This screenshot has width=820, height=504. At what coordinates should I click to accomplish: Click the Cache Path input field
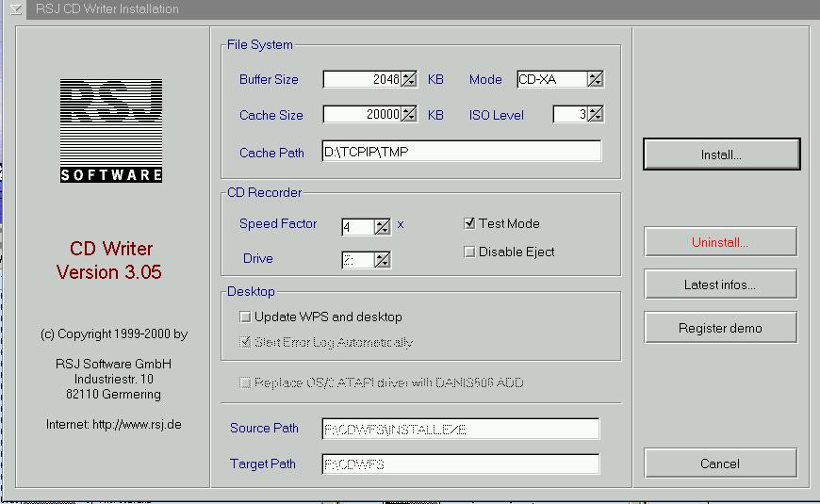point(461,152)
